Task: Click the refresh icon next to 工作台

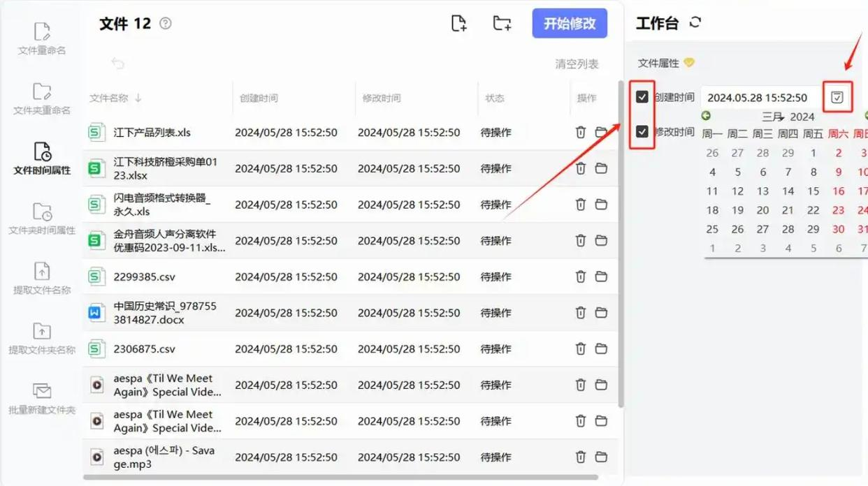Action: (695, 22)
